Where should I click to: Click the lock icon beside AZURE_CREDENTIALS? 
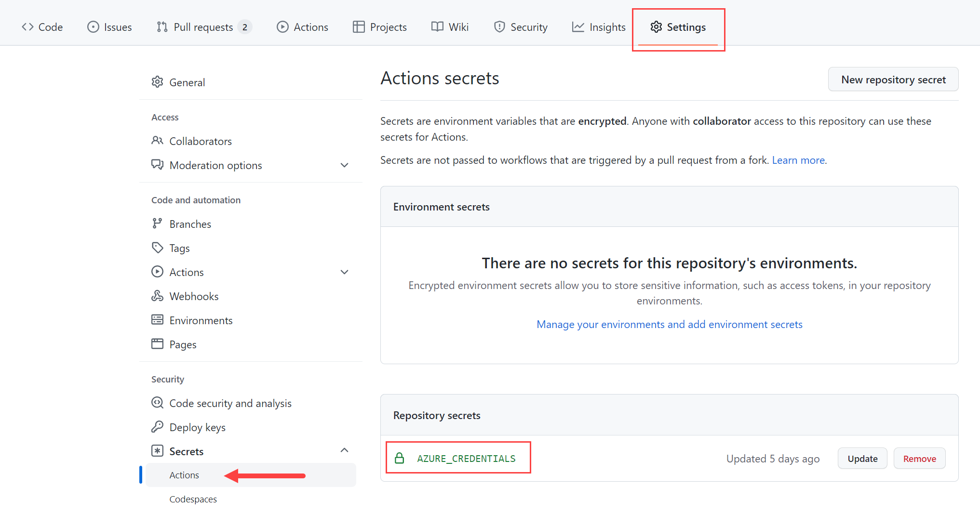[400, 458]
